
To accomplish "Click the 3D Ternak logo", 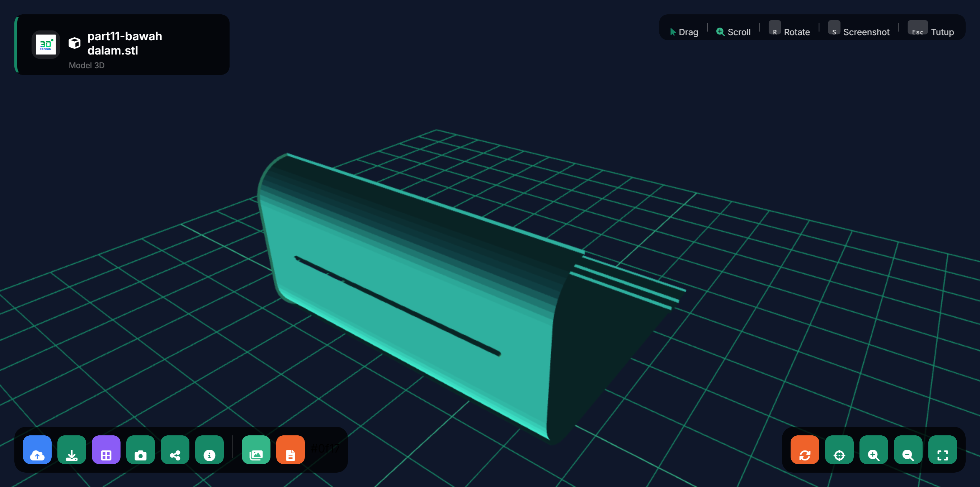I will 46,44.
